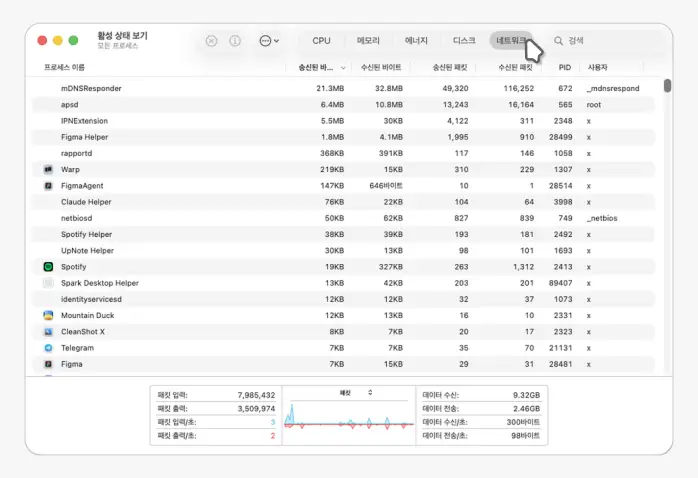Select the Telegram app icon
The height and width of the screenshot is (478, 698).
coord(48,348)
